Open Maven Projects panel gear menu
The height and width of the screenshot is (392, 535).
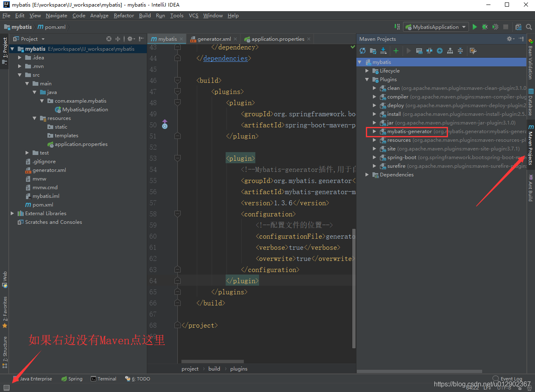tap(511, 39)
